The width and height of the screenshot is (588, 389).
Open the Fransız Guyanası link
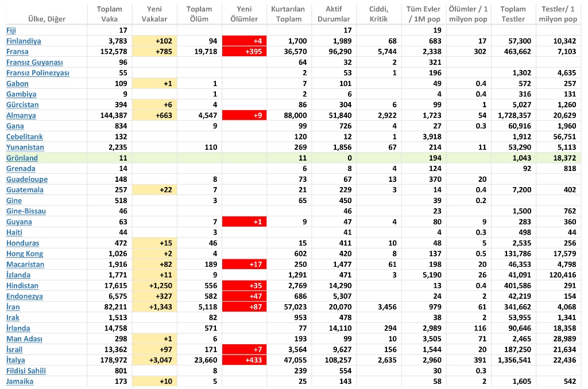34,62
